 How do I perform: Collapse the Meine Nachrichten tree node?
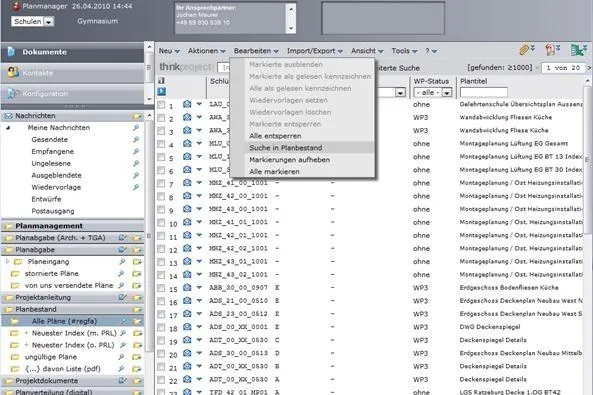click(8, 128)
